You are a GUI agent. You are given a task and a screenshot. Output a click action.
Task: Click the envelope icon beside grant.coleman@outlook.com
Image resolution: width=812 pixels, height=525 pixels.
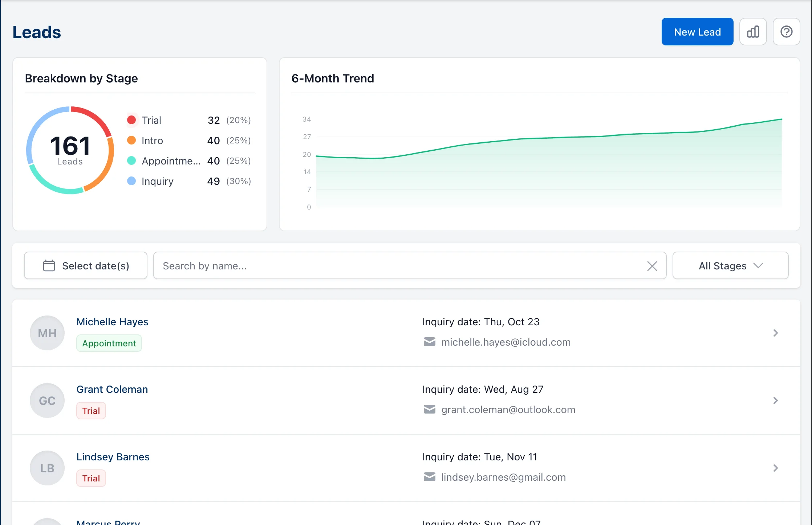429,410
